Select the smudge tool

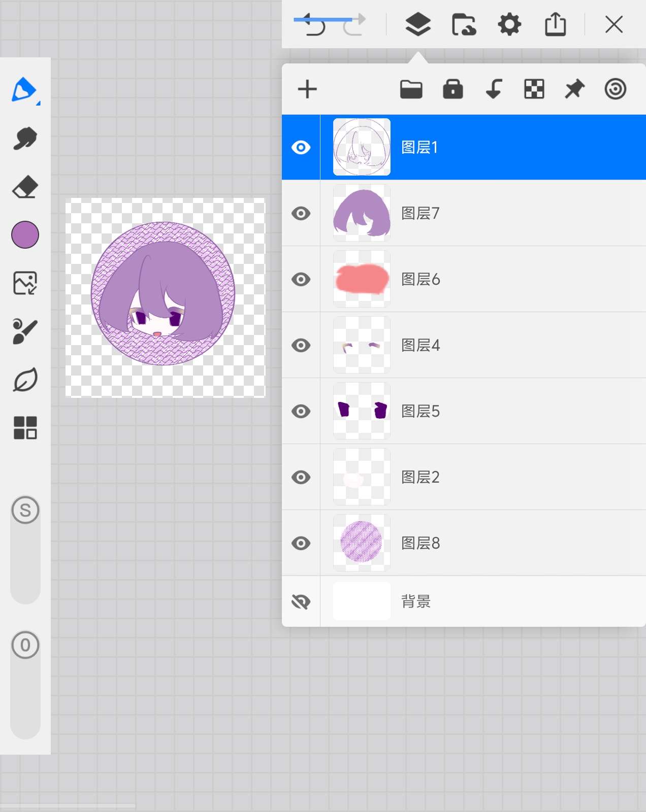pos(25,139)
